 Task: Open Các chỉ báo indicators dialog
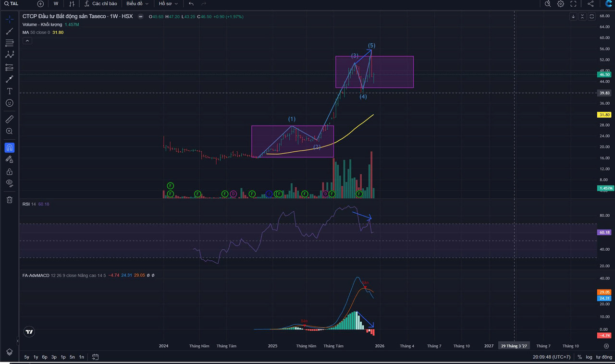coord(101,3)
